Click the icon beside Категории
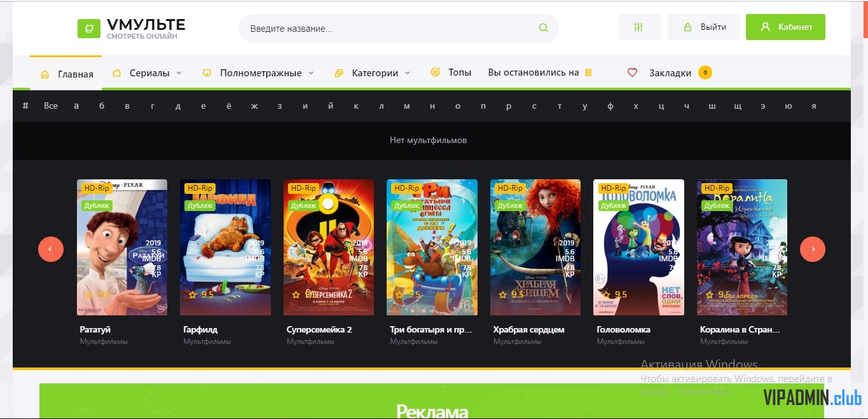The image size is (868, 419). pyautogui.click(x=339, y=73)
